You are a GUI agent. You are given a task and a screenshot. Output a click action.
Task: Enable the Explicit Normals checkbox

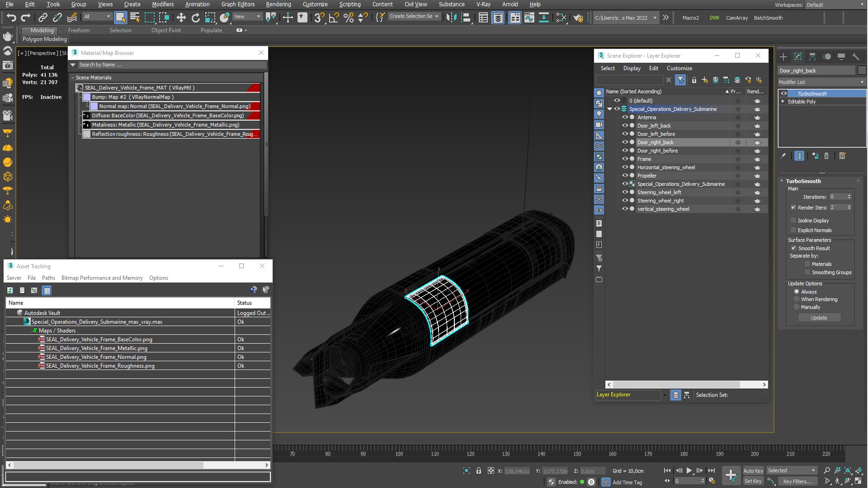793,230
